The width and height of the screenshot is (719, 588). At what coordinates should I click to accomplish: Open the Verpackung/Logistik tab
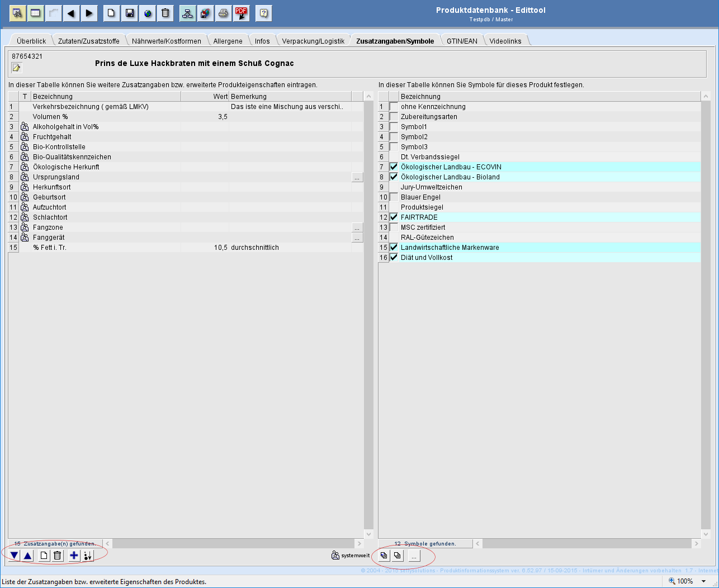313,41
